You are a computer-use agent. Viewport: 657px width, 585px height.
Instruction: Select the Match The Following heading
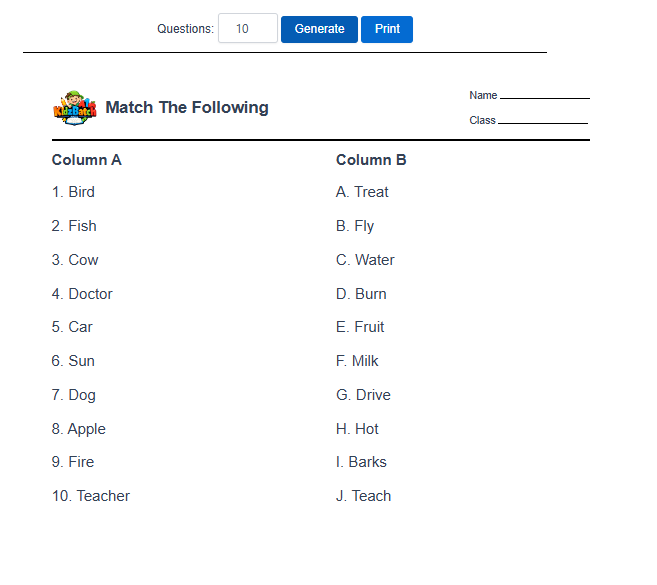pos(187,108)
